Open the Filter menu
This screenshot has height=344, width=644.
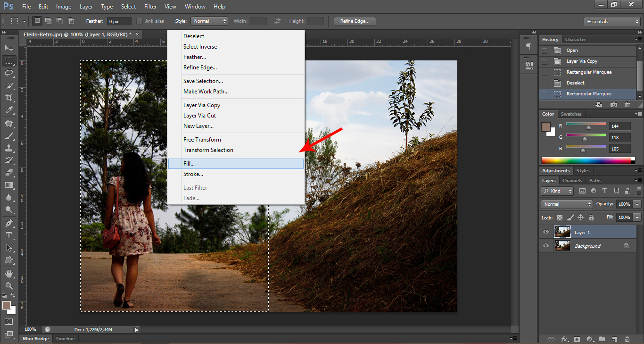click(x=150, y=7)
